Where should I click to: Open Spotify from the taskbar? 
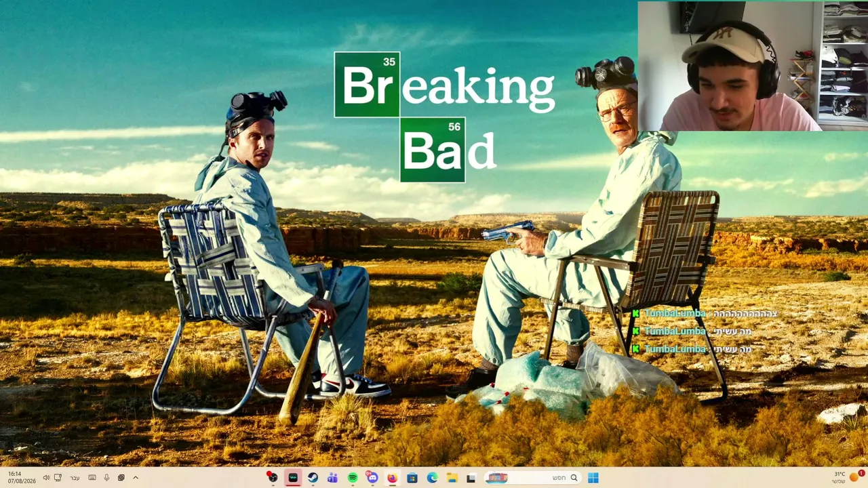[353, 478]
